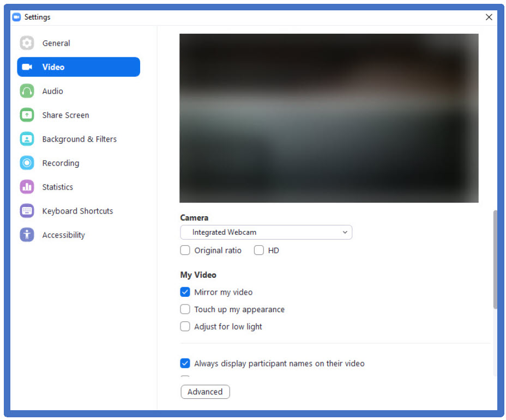This screenshot has height=420, width=506.
Task: View Statistics section
Action: [57, 187]
